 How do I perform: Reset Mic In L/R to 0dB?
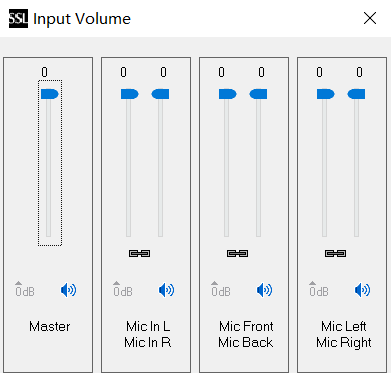pos(123,289)
